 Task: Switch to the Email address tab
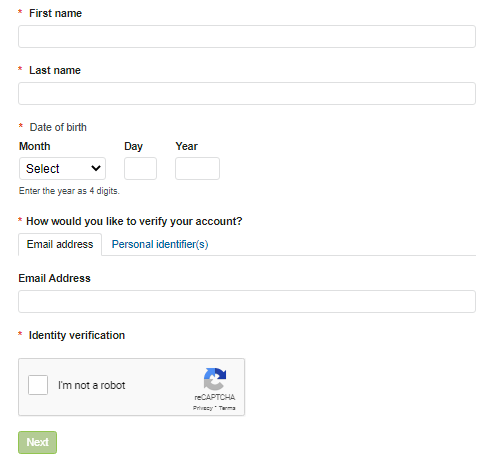(60, 244)
